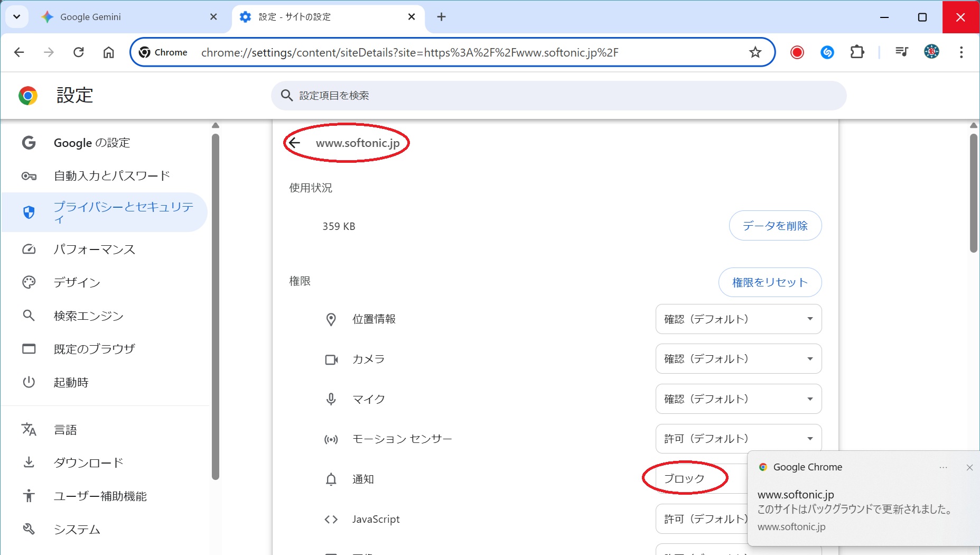Open the モーション センサー permission dropdown
980x555 pixels.
pyautogui.click(x=738, y=439)
